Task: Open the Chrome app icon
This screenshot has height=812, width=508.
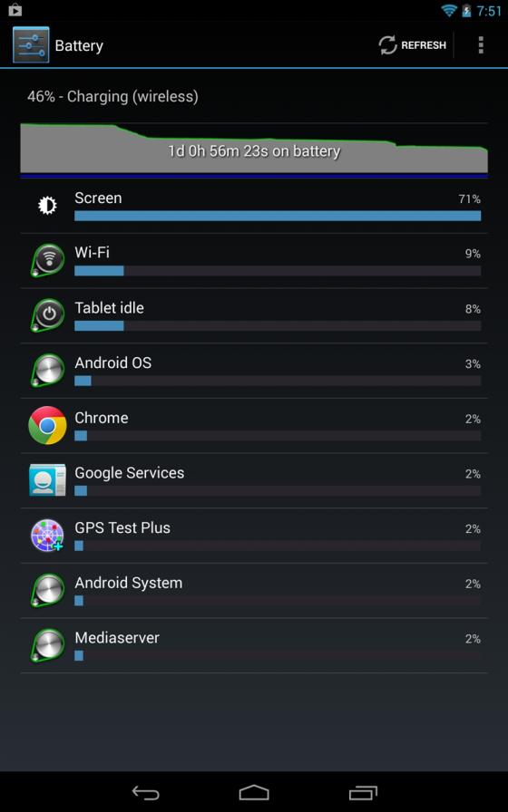Action: [x=47, y=425]
